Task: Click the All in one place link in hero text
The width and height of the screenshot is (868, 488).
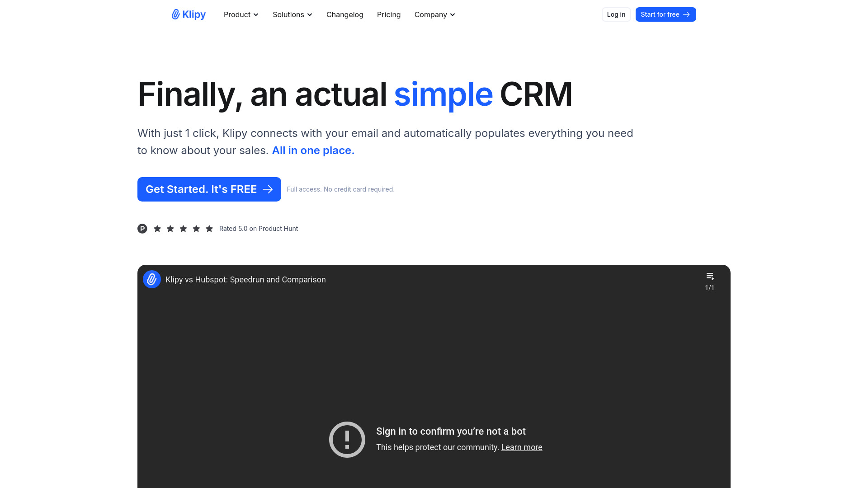Action: pos(313,150)
